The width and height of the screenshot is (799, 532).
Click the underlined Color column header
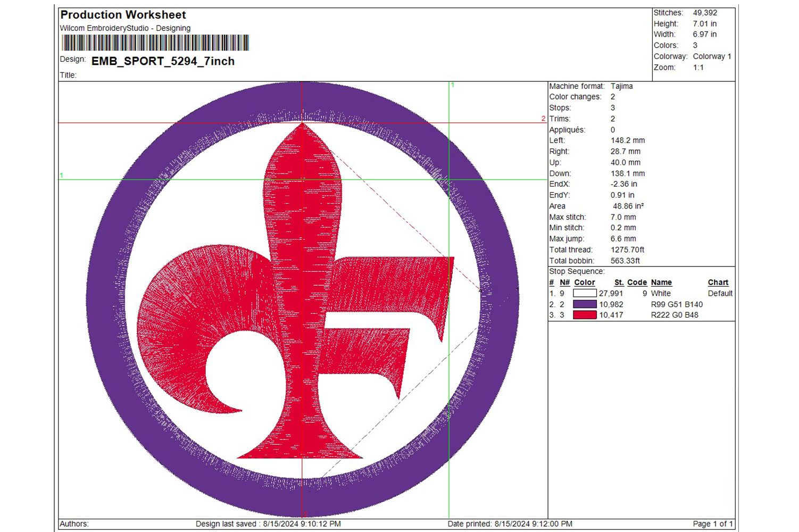click(x=584, y=282)
